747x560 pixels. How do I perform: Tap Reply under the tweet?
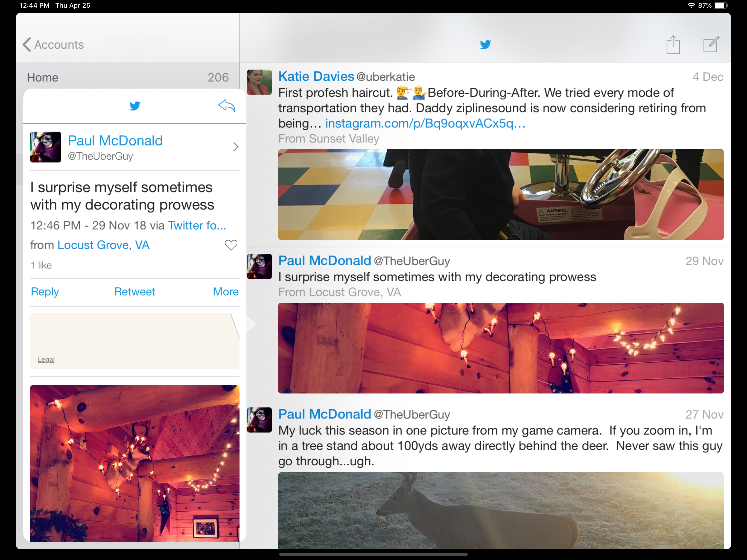45,291
